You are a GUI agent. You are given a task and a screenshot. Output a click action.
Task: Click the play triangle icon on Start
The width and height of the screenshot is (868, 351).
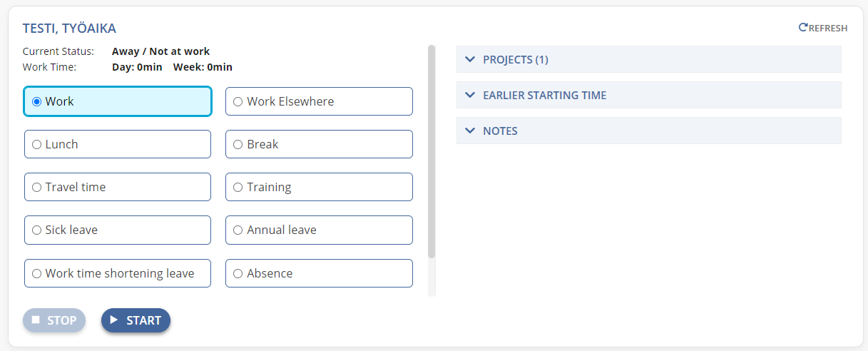tap(114, 320)
